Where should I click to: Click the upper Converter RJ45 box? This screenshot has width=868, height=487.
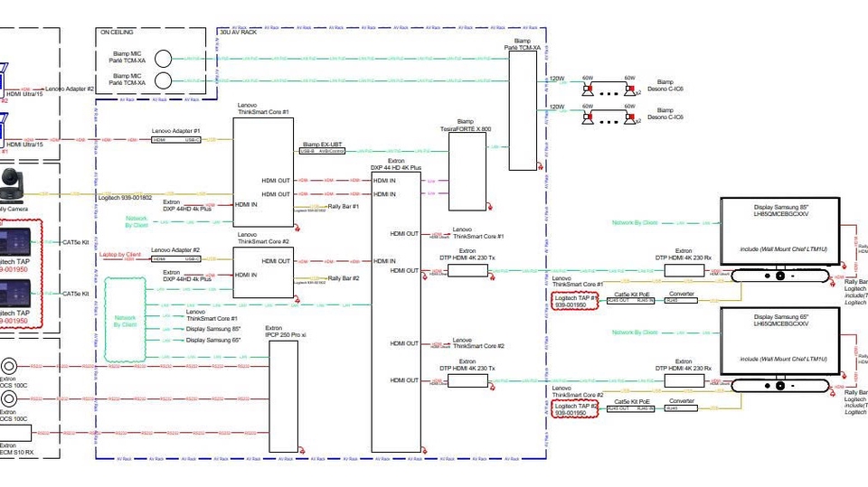click(681, 301)
